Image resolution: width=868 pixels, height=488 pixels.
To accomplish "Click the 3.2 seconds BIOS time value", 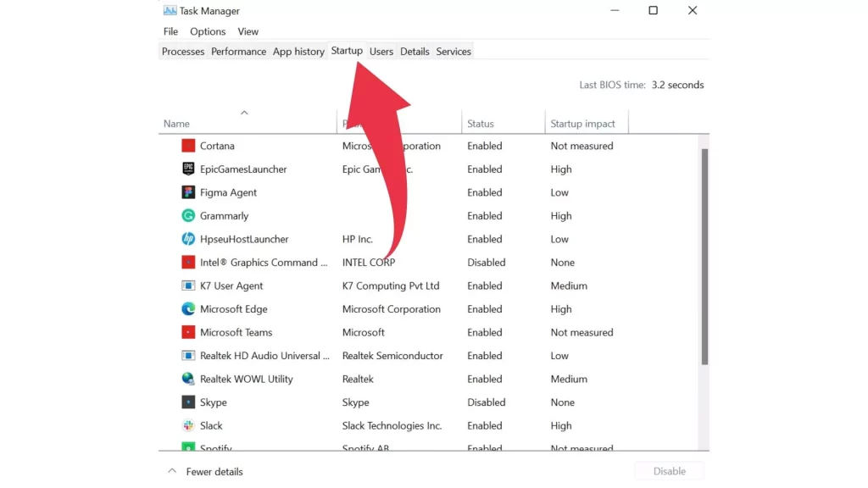I will 677,85.
